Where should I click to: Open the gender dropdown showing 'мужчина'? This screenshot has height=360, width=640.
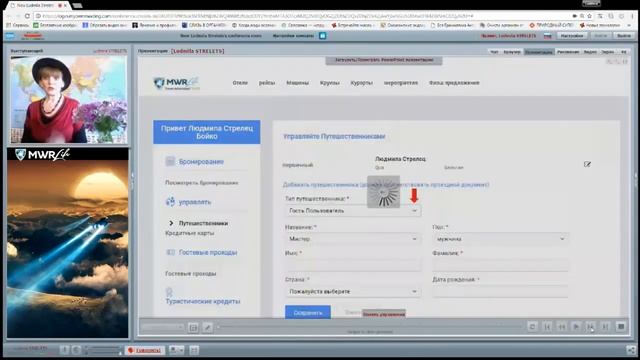[x=500, y=239]
